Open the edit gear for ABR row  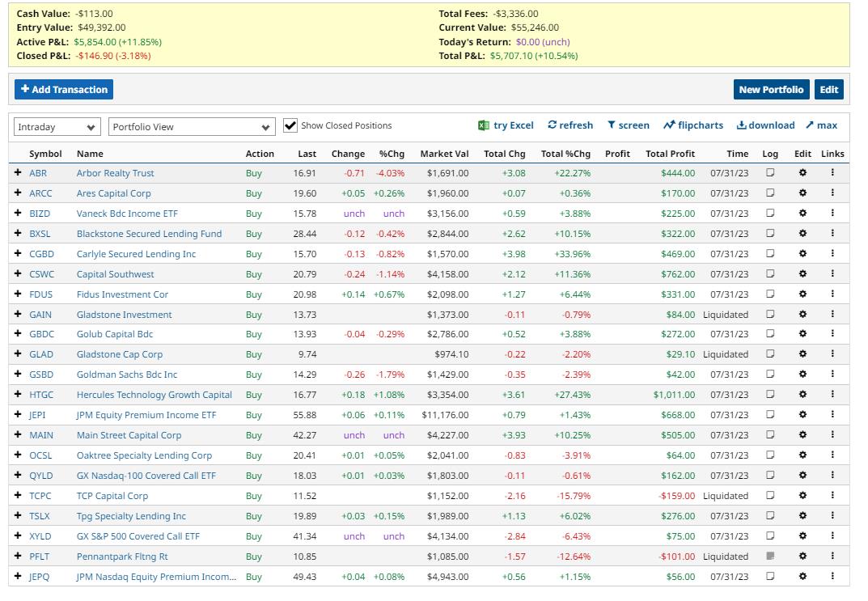point(802,172)
